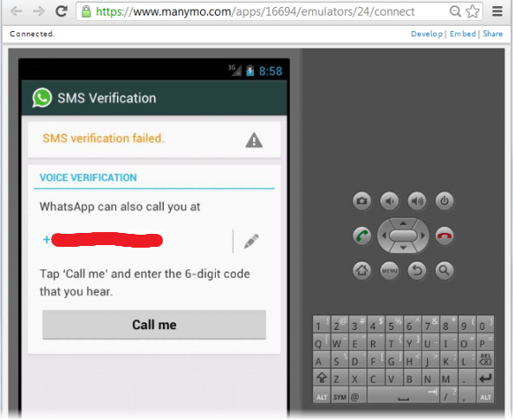This screenshot has width=513, height=420.
Task: Click D-pad right arrow
Action: (x=423, y=236)
